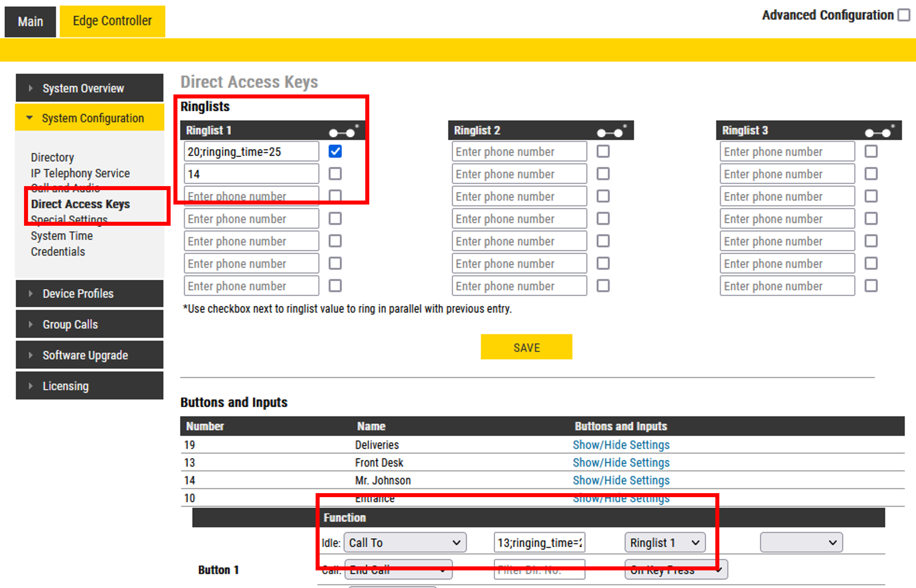Open the Ringlist 1 dropdown in Function row
The height and width of the screenshot is (588, 916).
pyautogui.click(x=664, y=543)
